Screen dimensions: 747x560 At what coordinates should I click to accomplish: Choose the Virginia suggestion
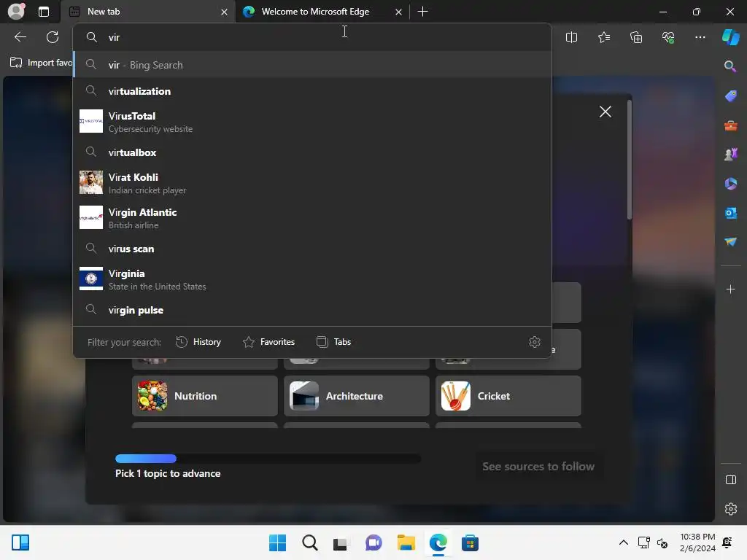click(x=312, y=279)
